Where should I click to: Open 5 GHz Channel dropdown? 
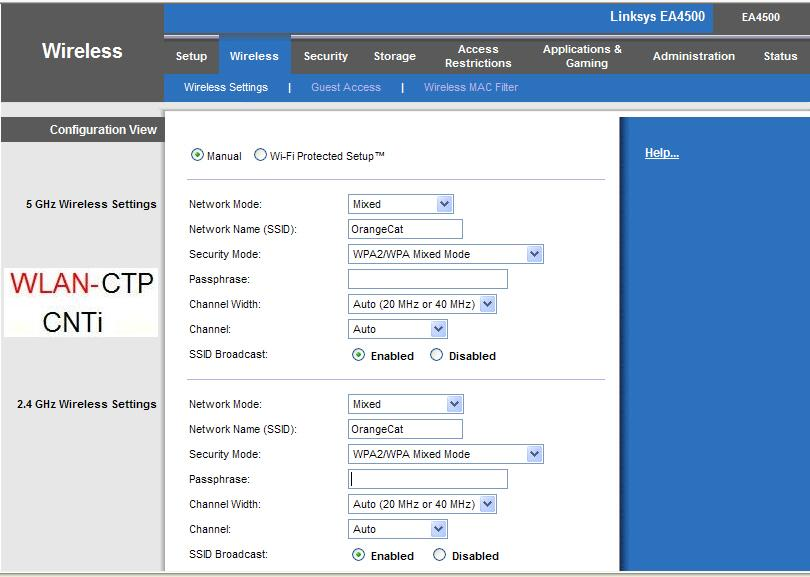[x=398, y=329]
